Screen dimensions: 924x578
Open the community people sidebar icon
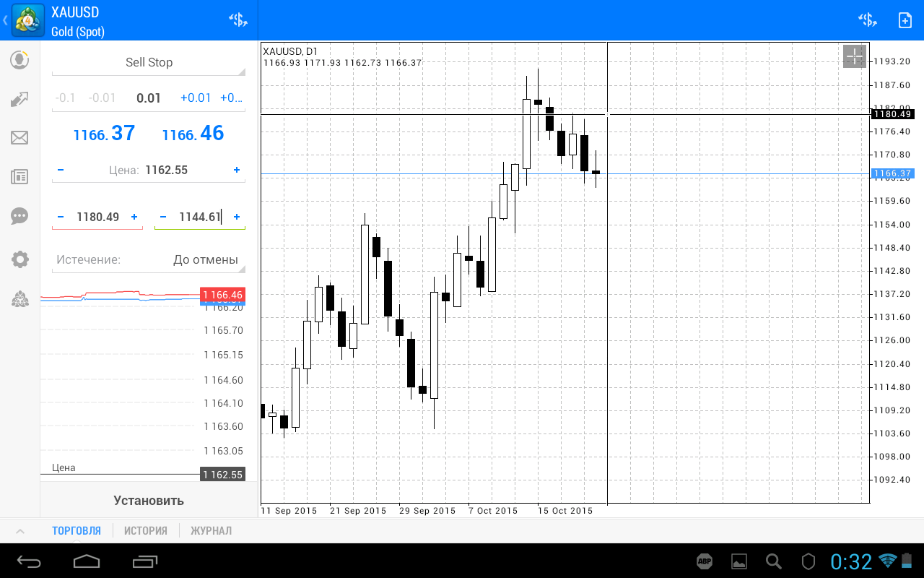19,299
